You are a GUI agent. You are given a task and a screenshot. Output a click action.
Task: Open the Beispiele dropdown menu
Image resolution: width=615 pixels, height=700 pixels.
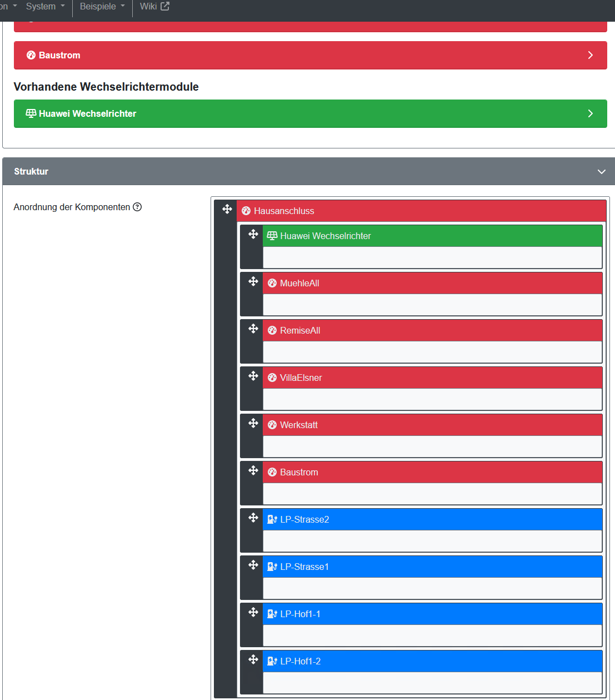point(102,6)
